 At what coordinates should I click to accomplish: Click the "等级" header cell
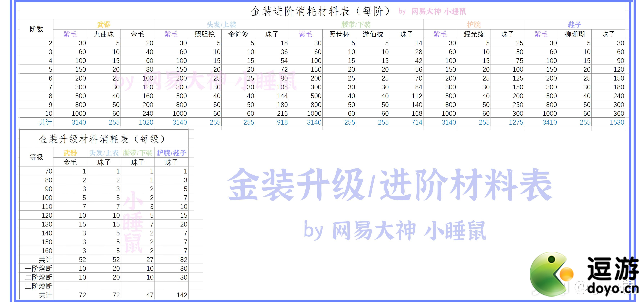(x=37, y=157)
